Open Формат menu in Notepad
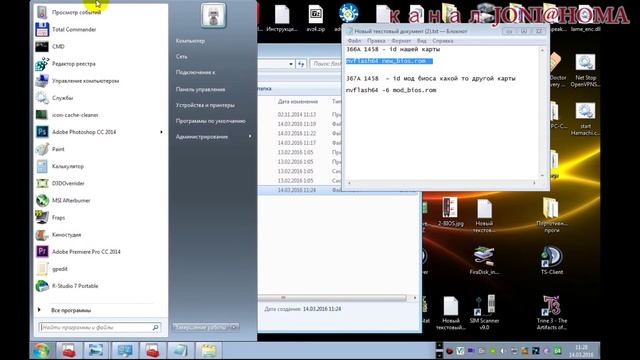 (401, 41)
